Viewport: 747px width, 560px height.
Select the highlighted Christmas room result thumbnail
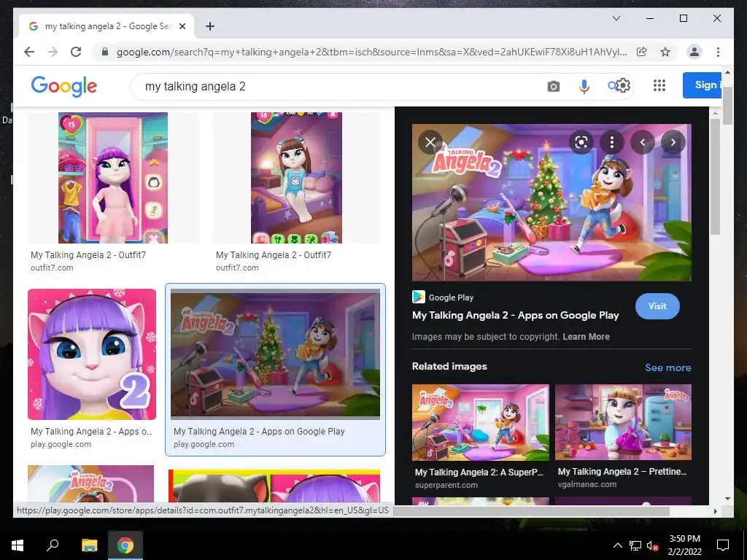[x=275, y=354]
